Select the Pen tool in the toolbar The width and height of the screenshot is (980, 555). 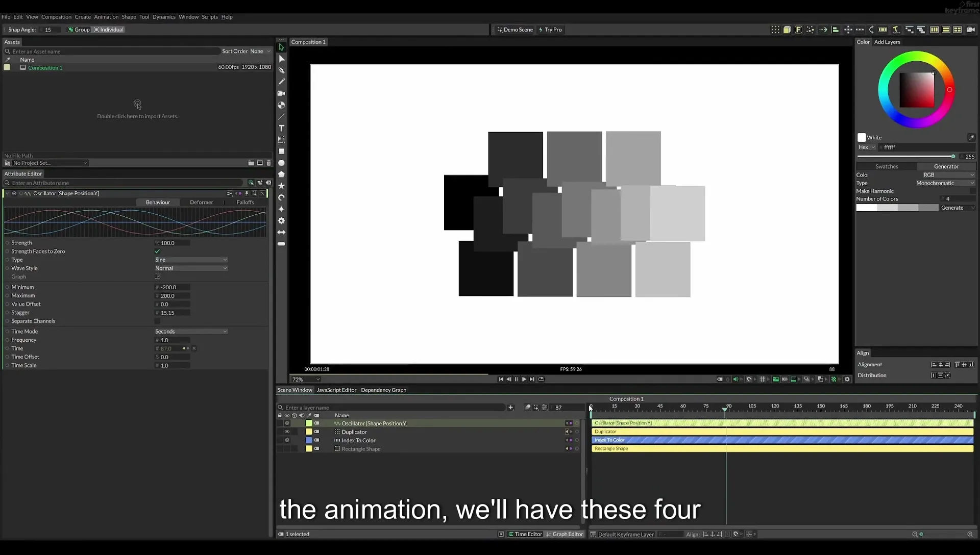click(281, 70)
